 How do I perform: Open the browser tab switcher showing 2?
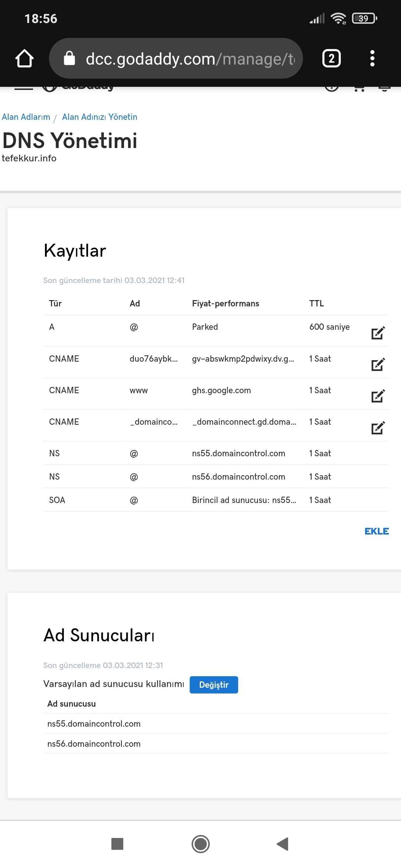tap(332, 58)
